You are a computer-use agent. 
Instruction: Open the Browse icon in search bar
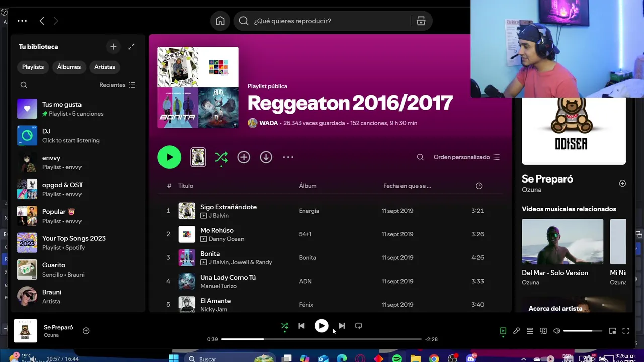(x=421, y=21)
